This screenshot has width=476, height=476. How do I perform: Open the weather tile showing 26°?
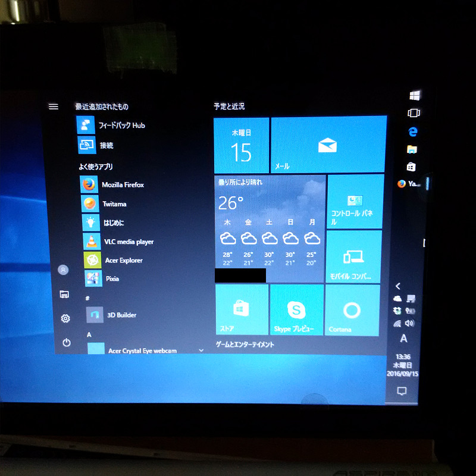click(x=270, y=229)
